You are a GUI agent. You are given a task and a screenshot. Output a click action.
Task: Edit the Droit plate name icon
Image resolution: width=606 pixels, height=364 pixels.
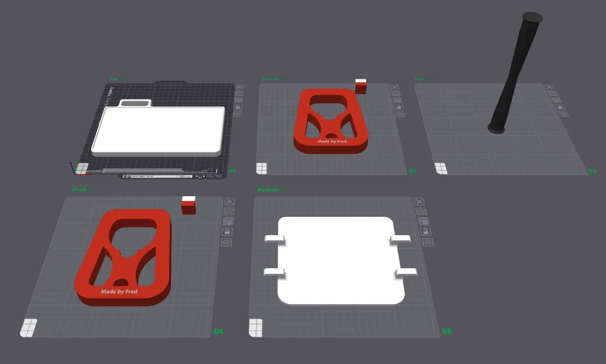(x=91, y=190)
